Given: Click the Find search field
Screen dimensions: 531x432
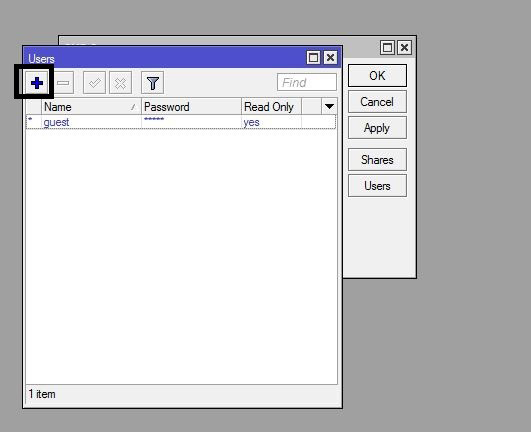Looking at the screenshot, I should [307, 82].
